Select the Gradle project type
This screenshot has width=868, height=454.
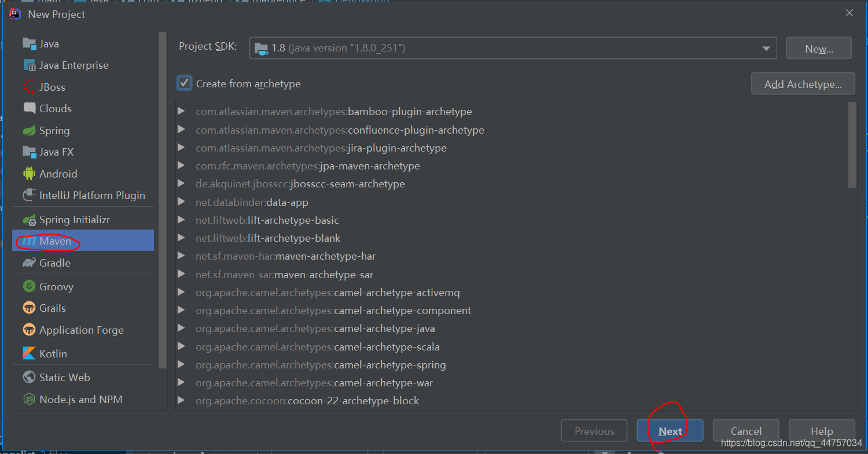[83, 263]
